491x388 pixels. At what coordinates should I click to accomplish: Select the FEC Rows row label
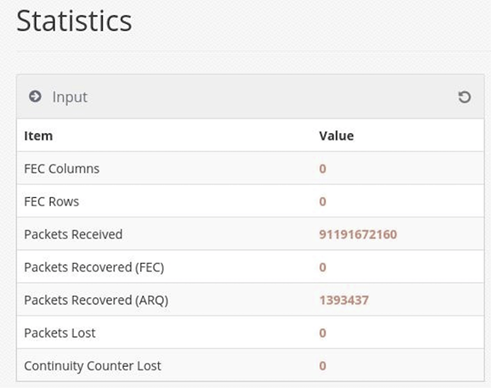pos(51,202)
